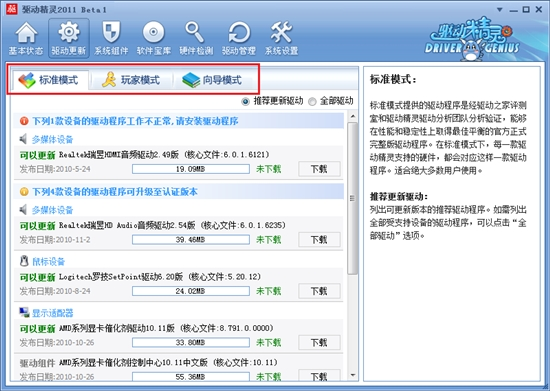Click header 下列4款设备的驱动程序可升级至认证版本
This screenshot has width=550, height=391.
115,192
